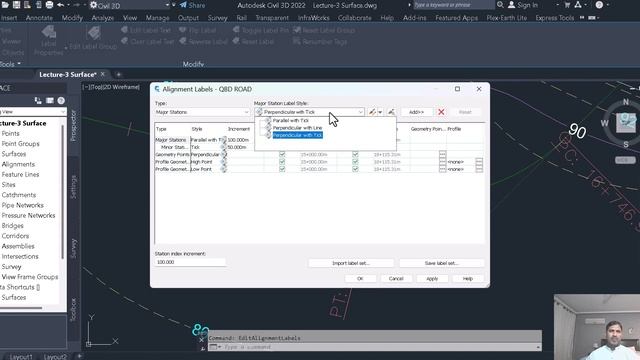
Task: Open the arrow next to the edit style icon
Action: click(x=380, y=112)
